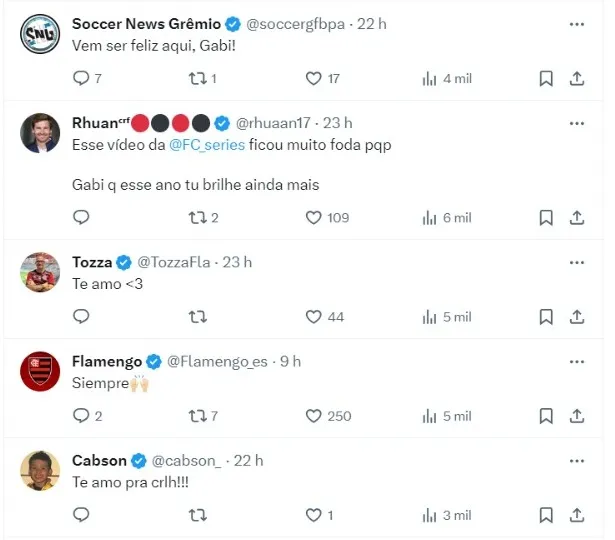The image size is (615, 540).
Task: View analytics of Rhuan's tweet
Action: click(430, 217)
